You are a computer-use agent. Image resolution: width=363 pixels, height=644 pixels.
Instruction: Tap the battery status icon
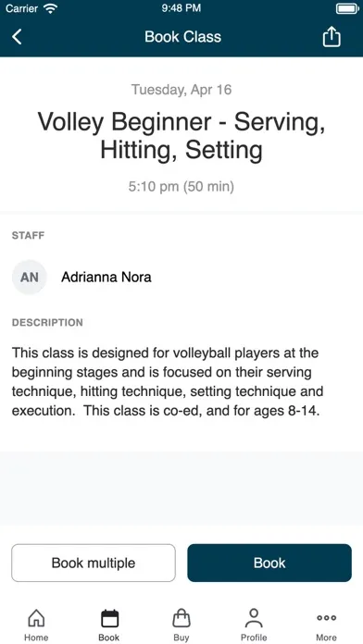pyautogui.click(x=347, y=8)
